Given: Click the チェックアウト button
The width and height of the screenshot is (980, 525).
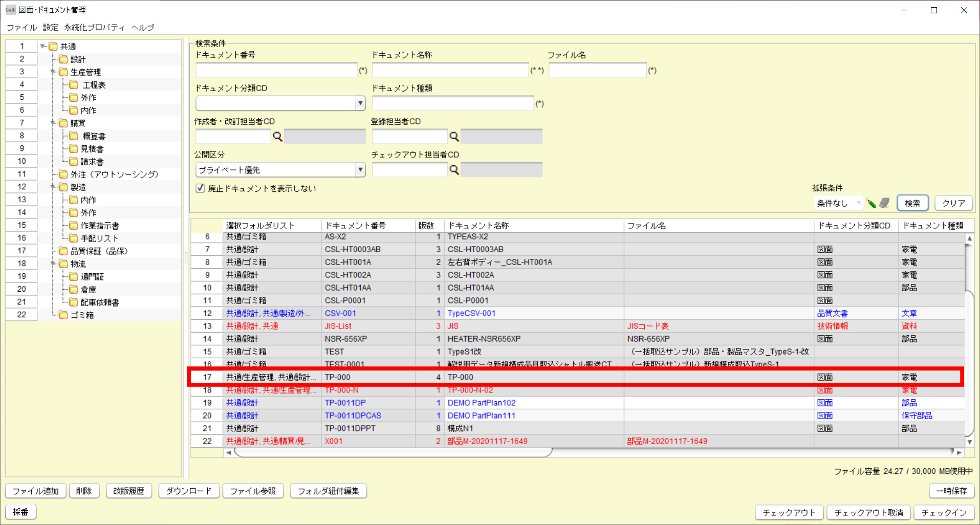Looking at the screenshot, I should [789, 513].
